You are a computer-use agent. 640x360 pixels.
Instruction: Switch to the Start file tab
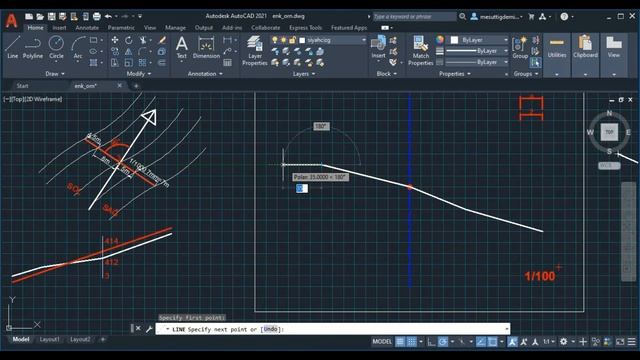click(x=22, y=86)
